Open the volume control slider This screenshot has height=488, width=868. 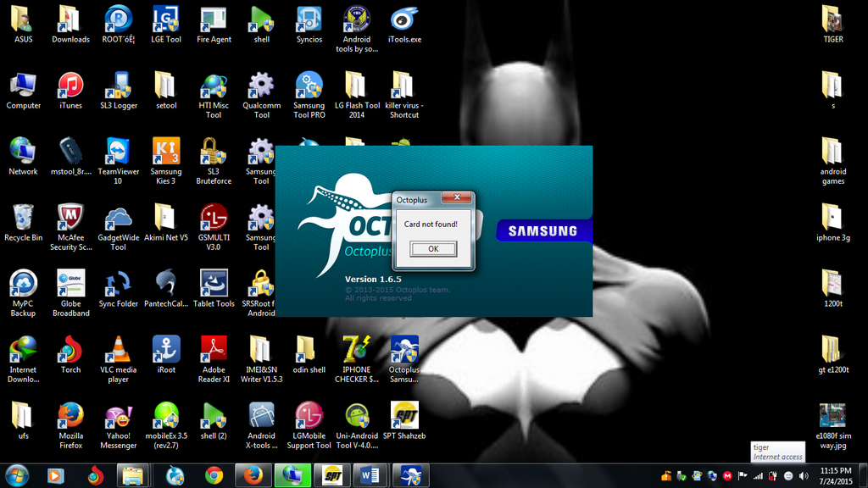coord(804,475)
